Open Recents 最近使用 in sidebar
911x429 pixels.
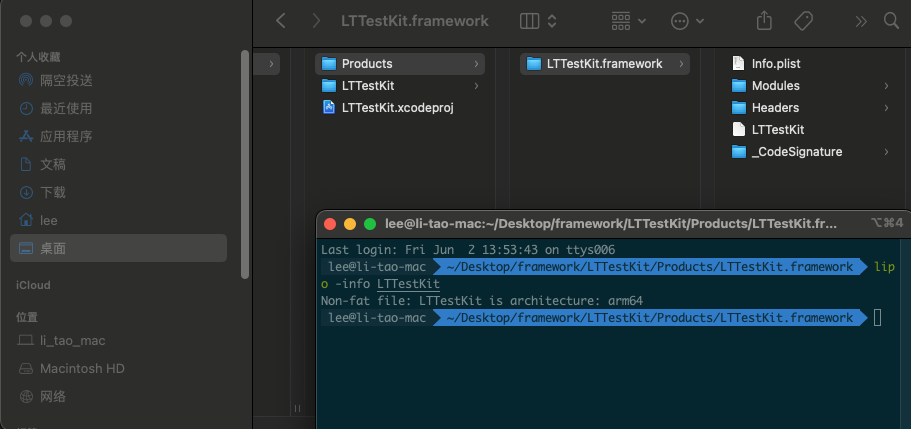point(119,108)
